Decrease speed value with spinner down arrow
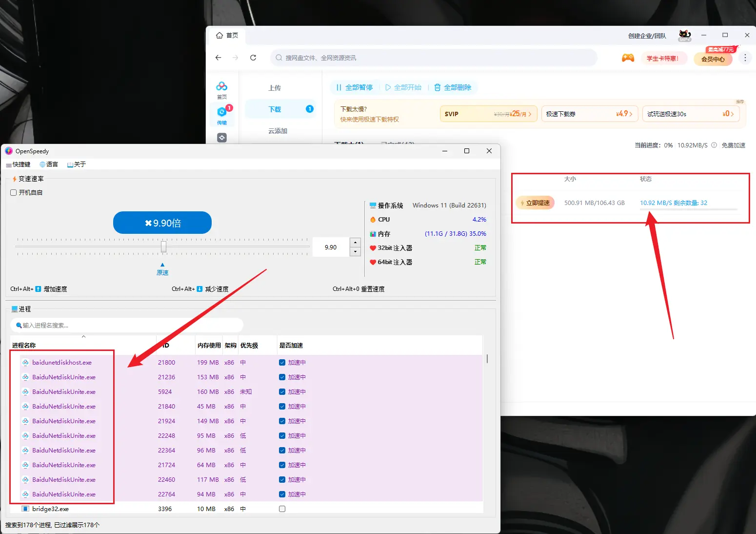This screenshot has height=534, width=756. point(356,252)
